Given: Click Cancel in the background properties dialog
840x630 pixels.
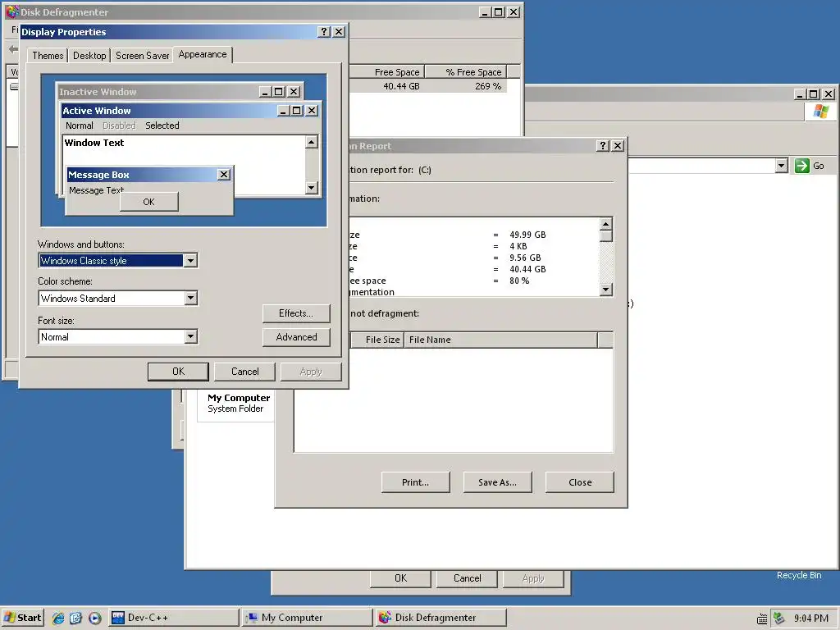Looking at the screenshot, I should pyautogui.click(x=467, y=578).
